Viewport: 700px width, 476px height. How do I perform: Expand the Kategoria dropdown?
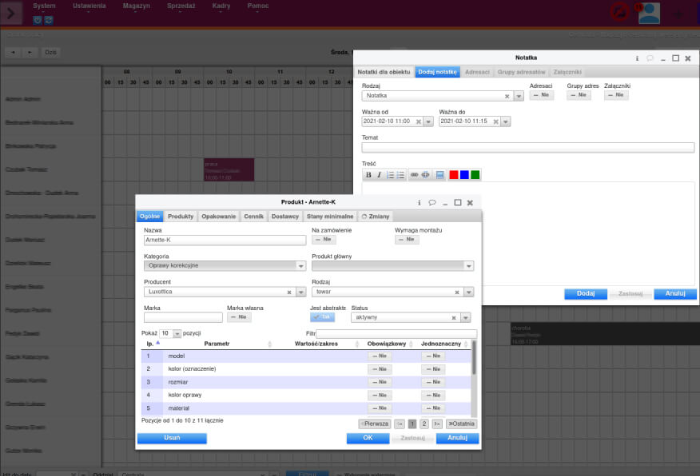coord(300,266)
